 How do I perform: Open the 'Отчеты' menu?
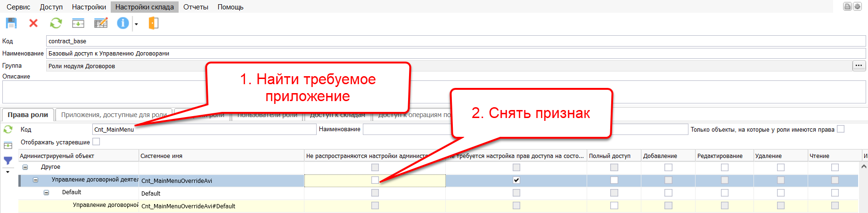coord(196,7)
